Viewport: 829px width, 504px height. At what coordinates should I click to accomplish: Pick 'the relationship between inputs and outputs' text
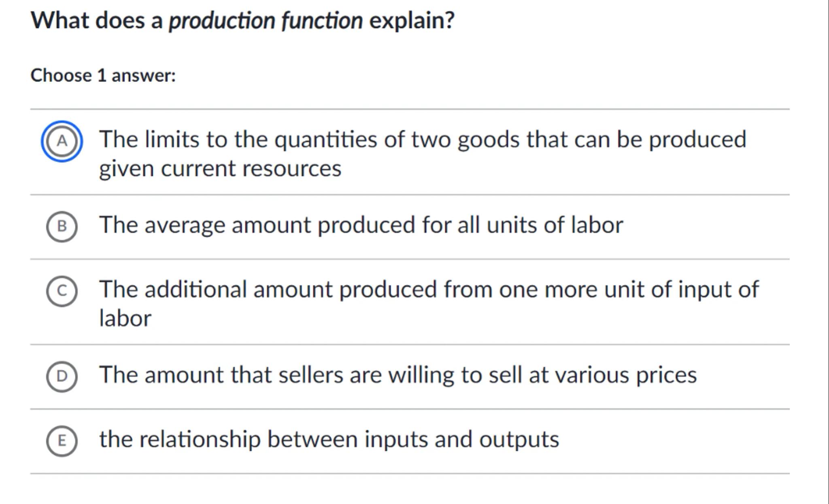click(x=329, y=439)
